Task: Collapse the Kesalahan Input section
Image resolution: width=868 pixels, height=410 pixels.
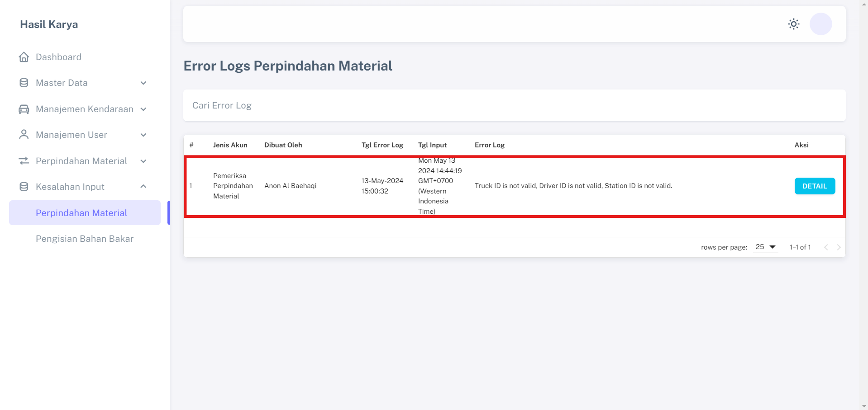Action: (x=143, y=186)
